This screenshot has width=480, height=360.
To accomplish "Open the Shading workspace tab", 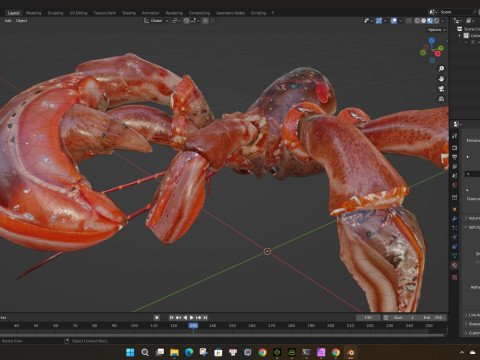I will [129, 13].
